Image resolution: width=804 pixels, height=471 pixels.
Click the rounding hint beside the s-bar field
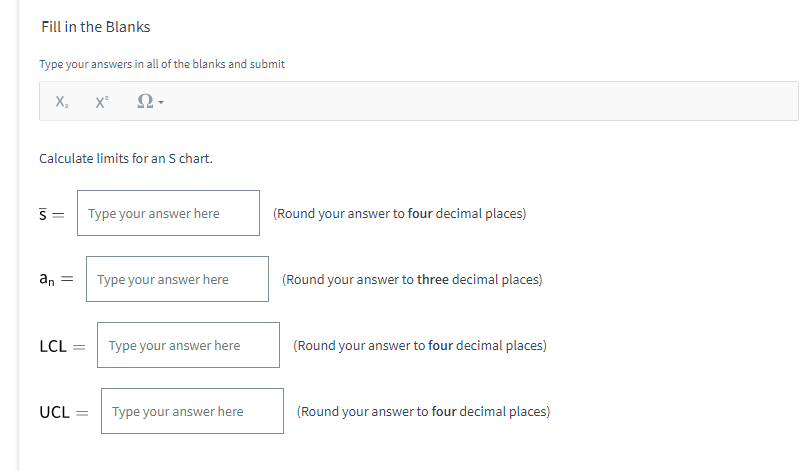click(399, 213)
